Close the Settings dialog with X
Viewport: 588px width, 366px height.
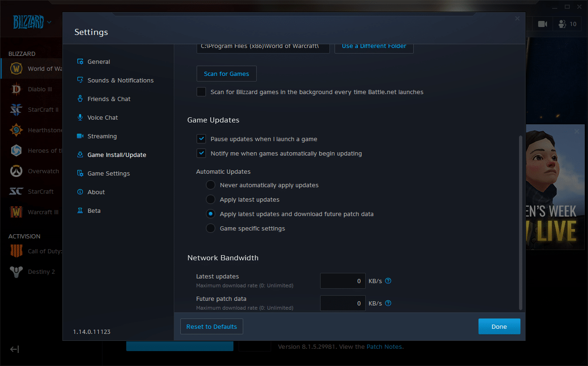coord(517,19)
